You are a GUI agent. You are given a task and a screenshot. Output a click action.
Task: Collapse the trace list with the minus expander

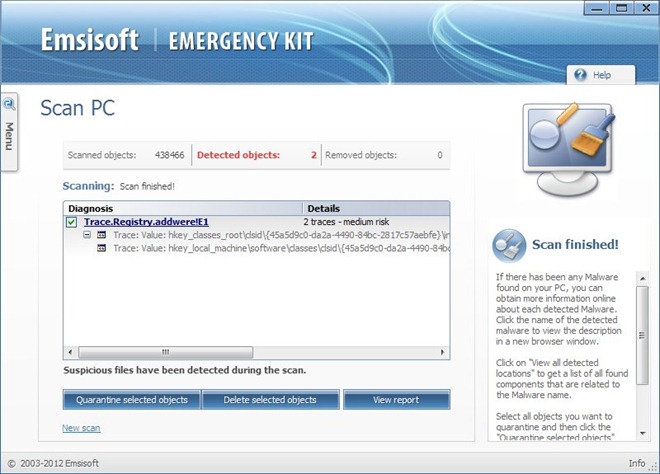tap(87, 234)
